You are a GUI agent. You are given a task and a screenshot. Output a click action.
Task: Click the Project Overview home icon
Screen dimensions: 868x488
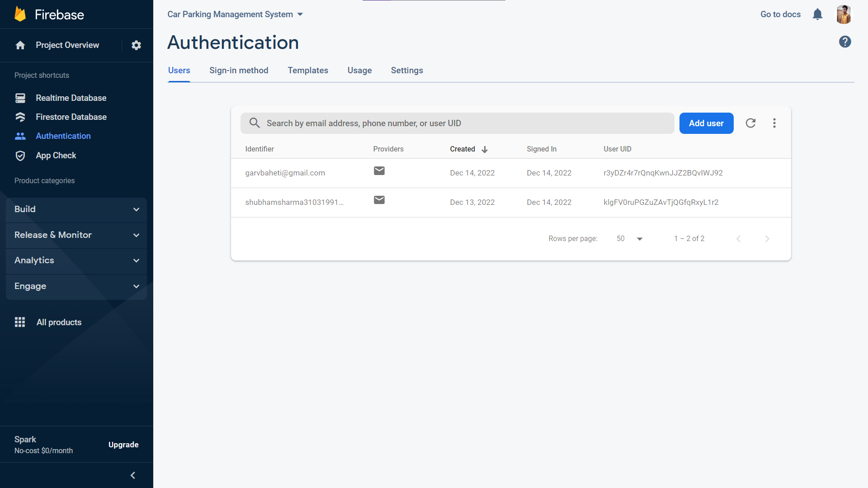click(x=20, y=45)
